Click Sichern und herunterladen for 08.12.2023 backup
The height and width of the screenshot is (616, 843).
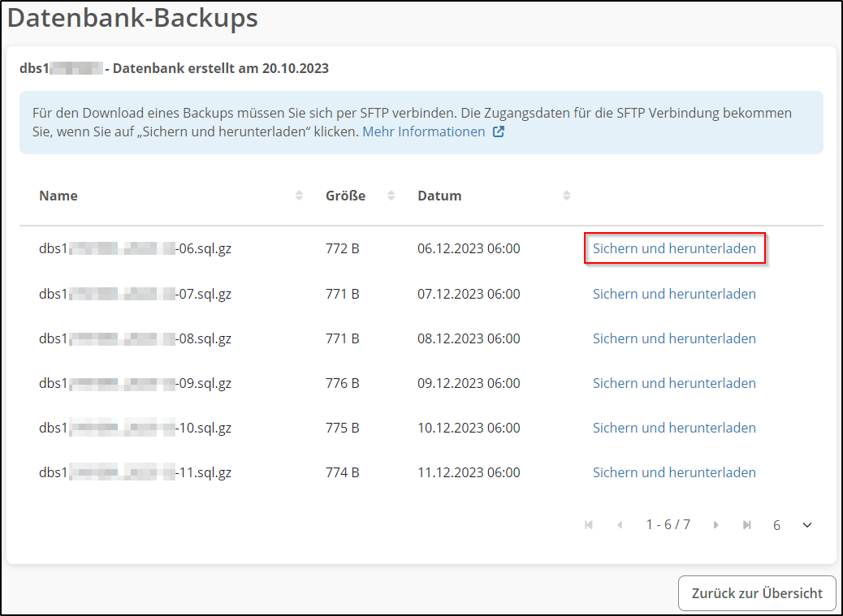(674, 338)
